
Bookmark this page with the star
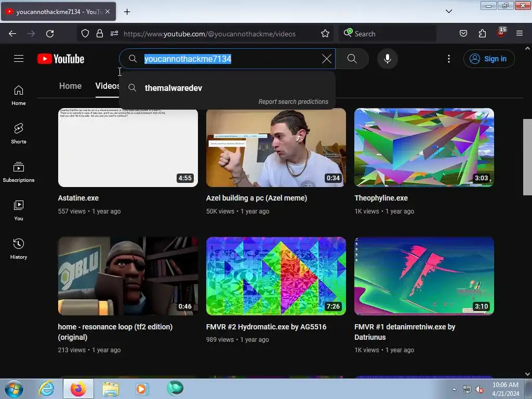pyautogui.click(x=325, y=34)
